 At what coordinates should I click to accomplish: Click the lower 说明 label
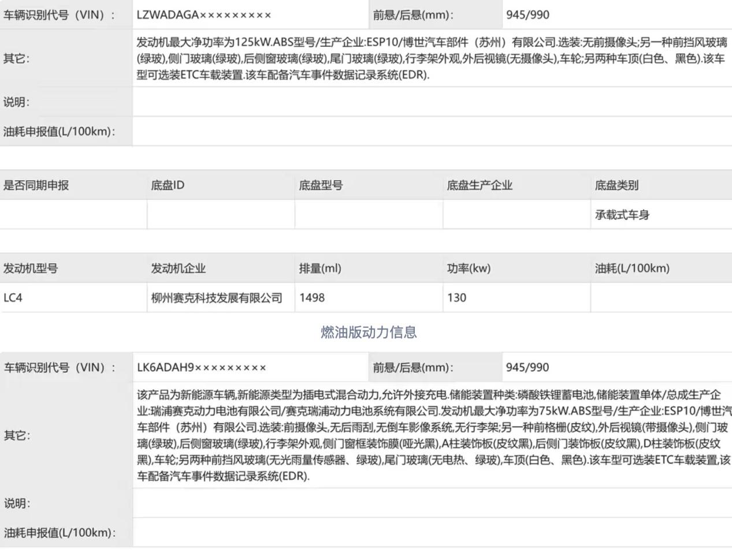click(x=17, y=503)
